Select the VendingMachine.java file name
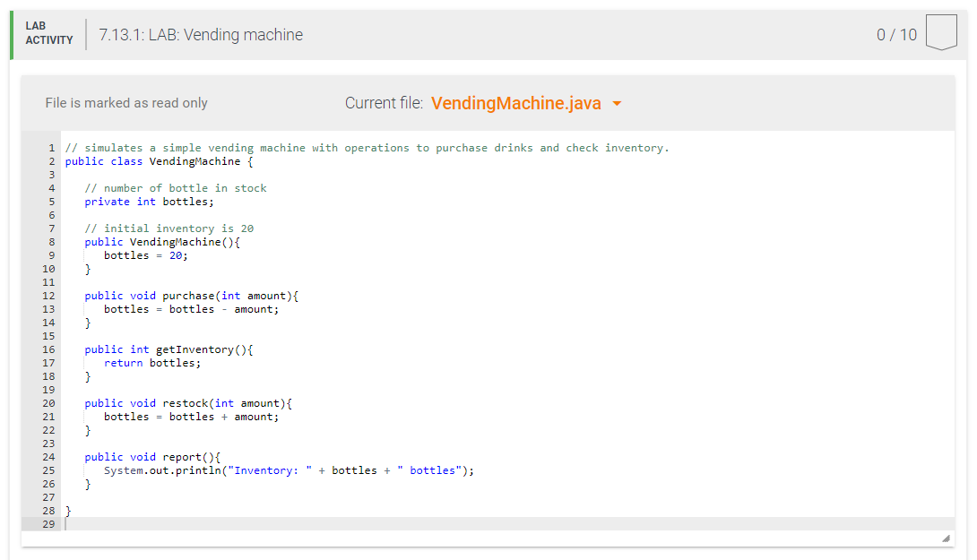Image resolution: width=977 pixels, height=560 pixels. (516, 103)
